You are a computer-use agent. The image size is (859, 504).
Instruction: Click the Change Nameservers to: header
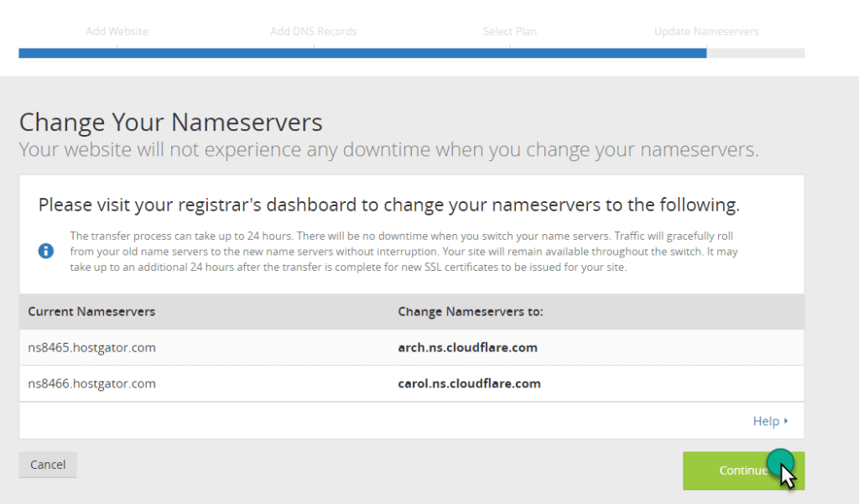(471, 311)
